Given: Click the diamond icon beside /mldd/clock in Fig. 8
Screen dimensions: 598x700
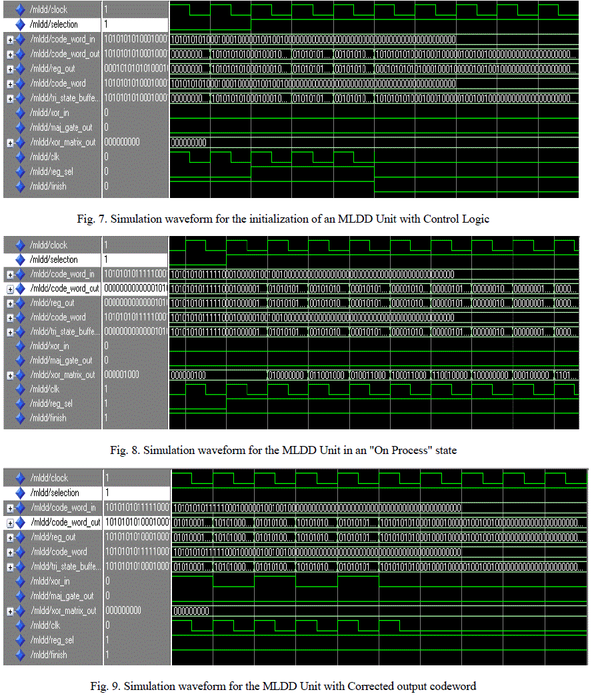Looking at the screenshot, I should 20,245.
